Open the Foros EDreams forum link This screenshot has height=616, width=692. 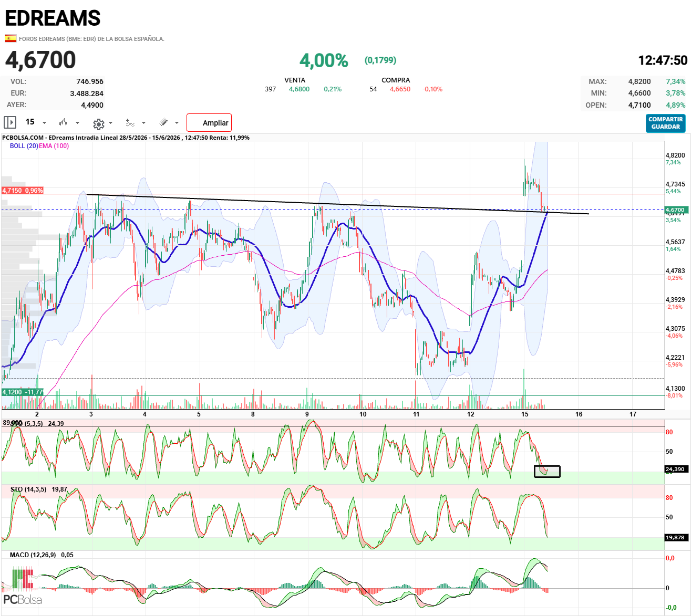click(x=91, y=39)
